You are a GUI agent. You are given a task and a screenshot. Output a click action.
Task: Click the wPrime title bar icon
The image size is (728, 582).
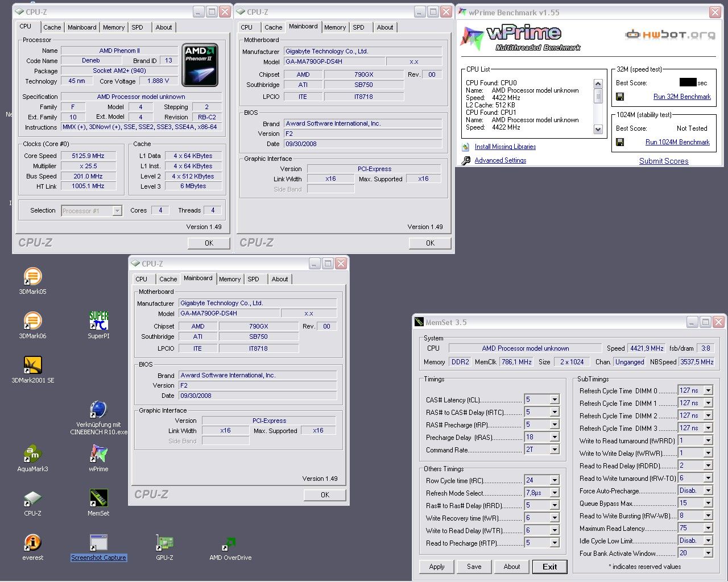coord(462,12)
